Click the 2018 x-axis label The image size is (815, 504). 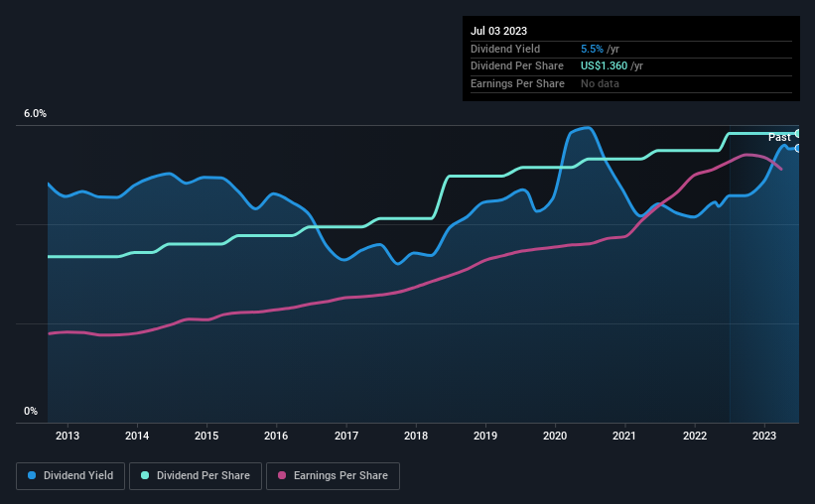[x=416, y=436]
